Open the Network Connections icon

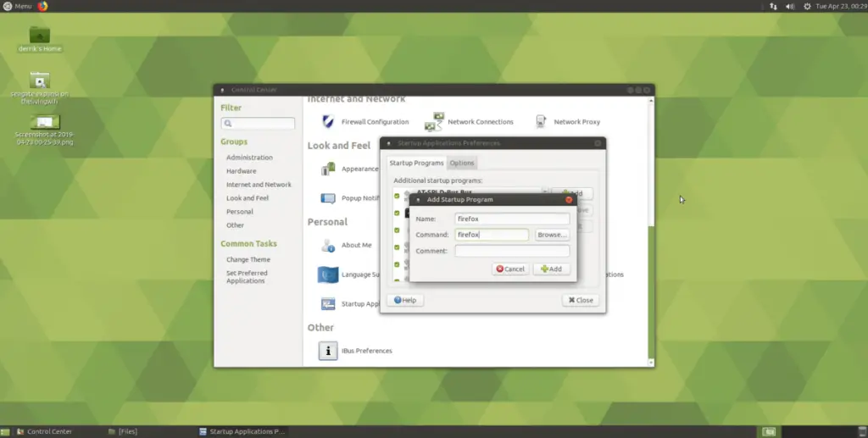pyautogui.click(x=435, y=122)
